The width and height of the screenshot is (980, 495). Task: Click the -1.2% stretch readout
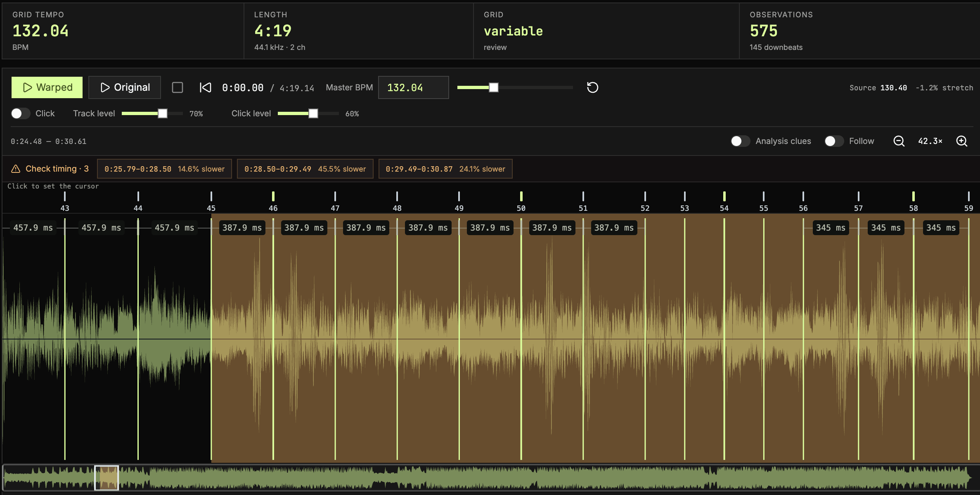click(x=944, y=88)
